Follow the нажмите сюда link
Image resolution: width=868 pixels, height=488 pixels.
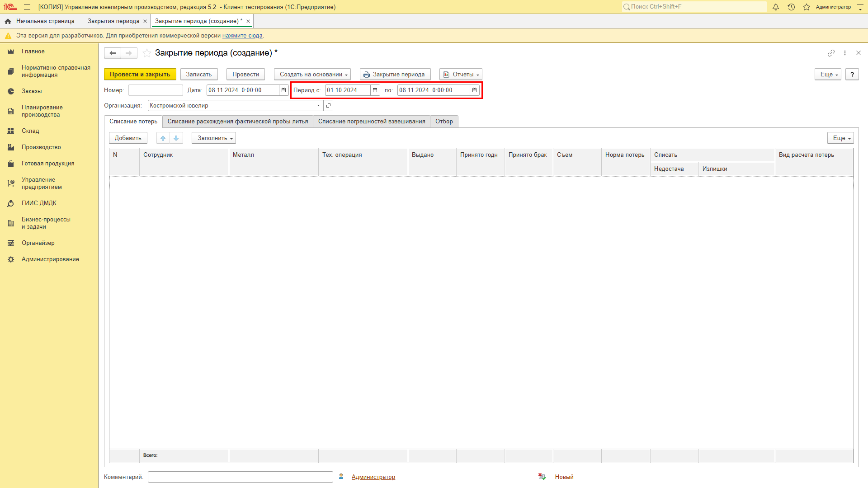242,36
